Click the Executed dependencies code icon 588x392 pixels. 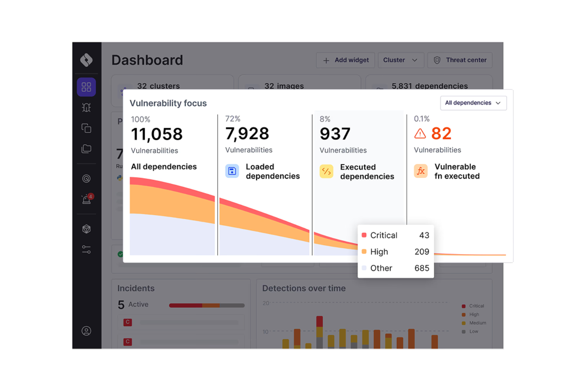tap(327, 172)
